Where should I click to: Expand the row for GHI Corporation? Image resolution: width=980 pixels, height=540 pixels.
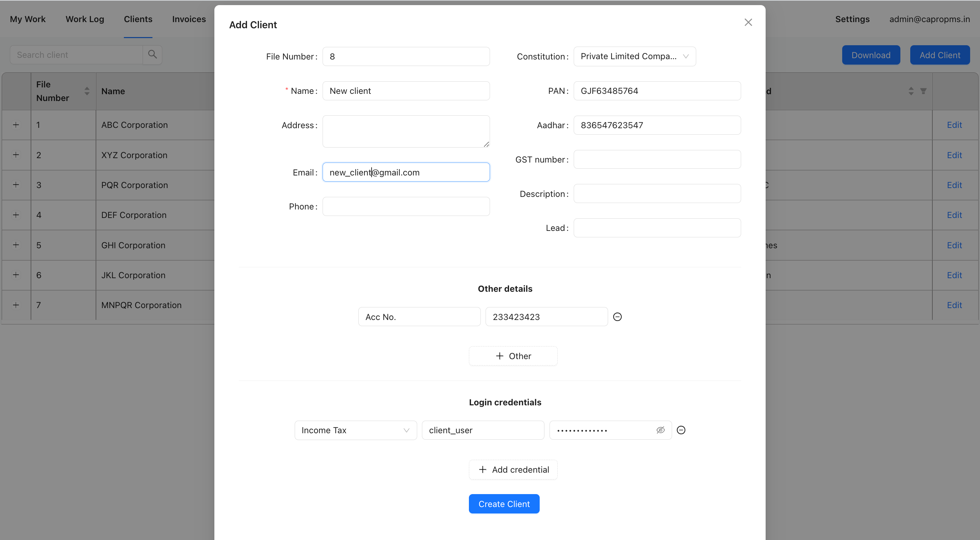(x=16, y=245)
